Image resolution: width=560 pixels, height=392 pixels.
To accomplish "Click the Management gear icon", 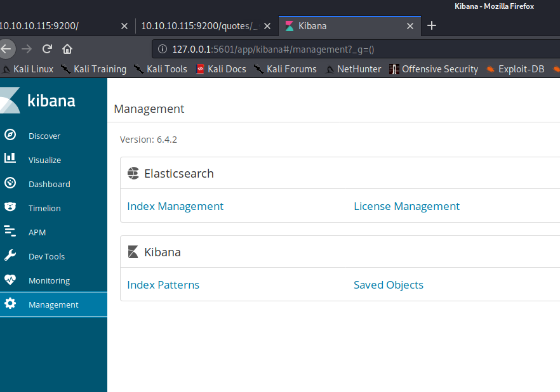I will (10, 304).
